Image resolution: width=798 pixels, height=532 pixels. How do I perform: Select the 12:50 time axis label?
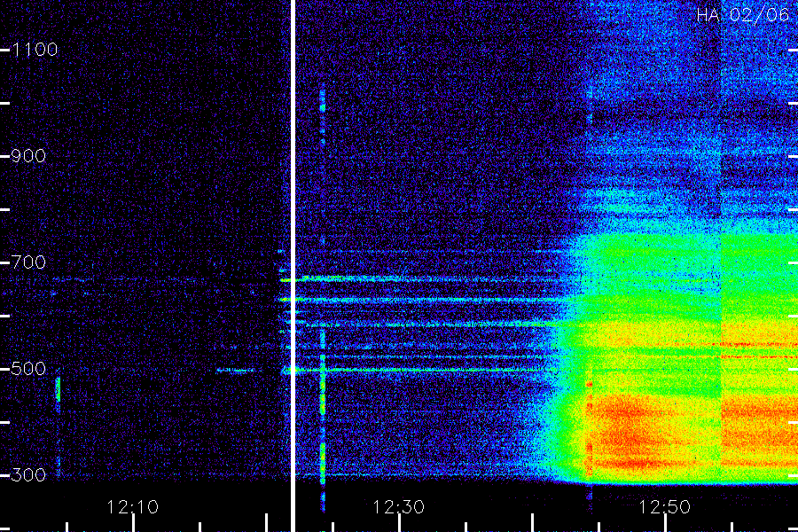[665, 507]
